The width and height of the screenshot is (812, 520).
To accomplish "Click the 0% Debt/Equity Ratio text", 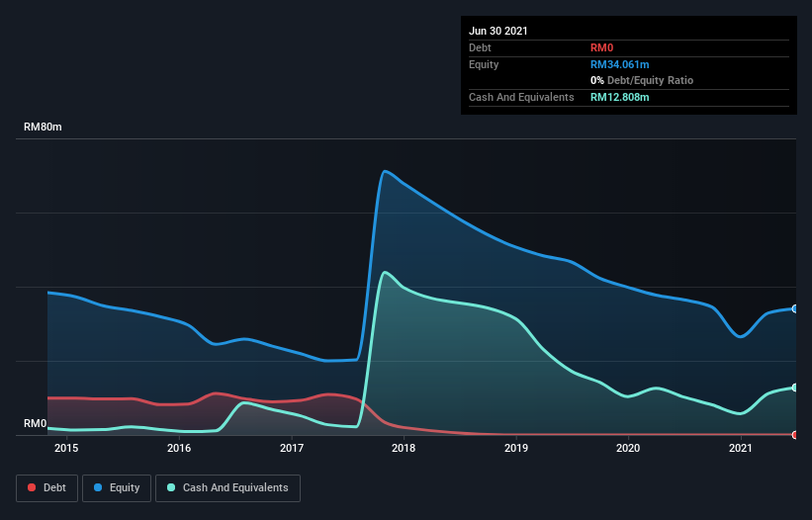I will 642,80.
